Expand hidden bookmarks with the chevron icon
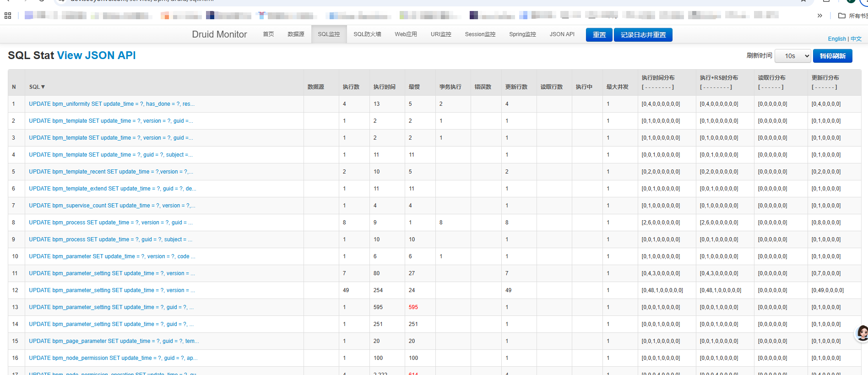Viewport: 868px width, 375px height. (x=819, y=16)
